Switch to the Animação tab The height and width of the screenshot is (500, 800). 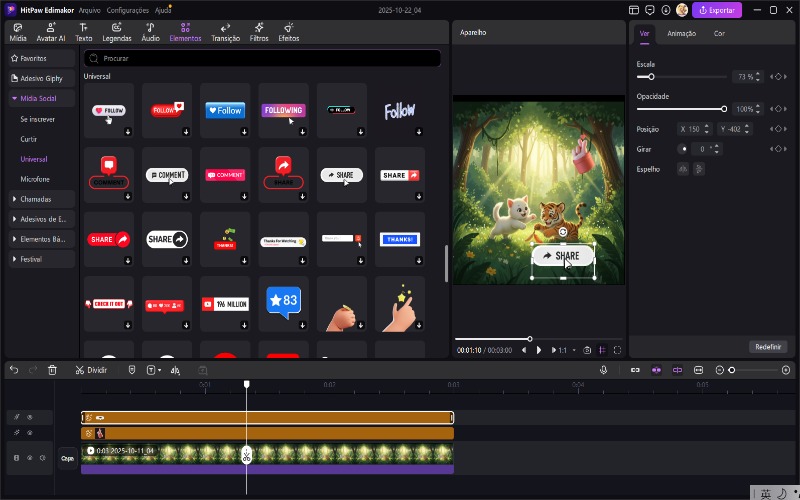point(681,33)
